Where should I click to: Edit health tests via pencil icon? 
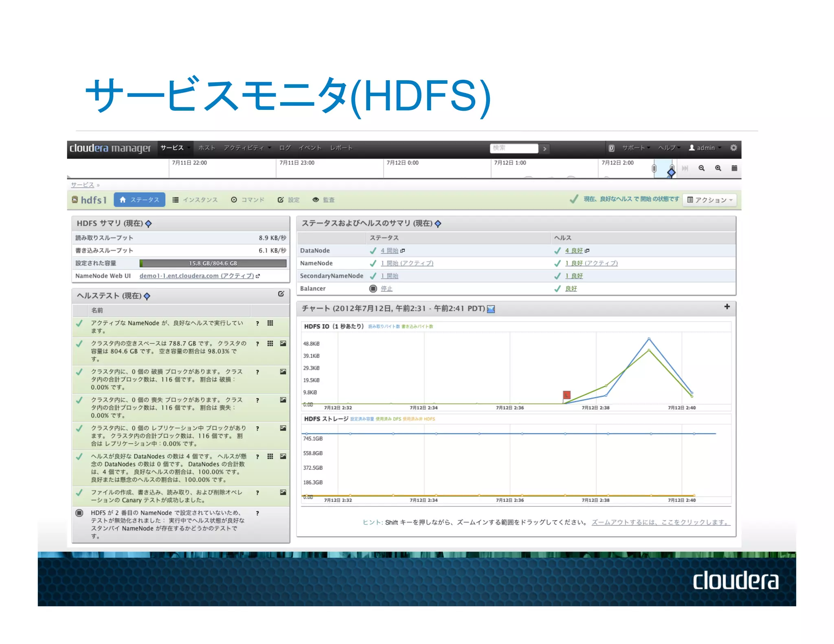point(281,294)
